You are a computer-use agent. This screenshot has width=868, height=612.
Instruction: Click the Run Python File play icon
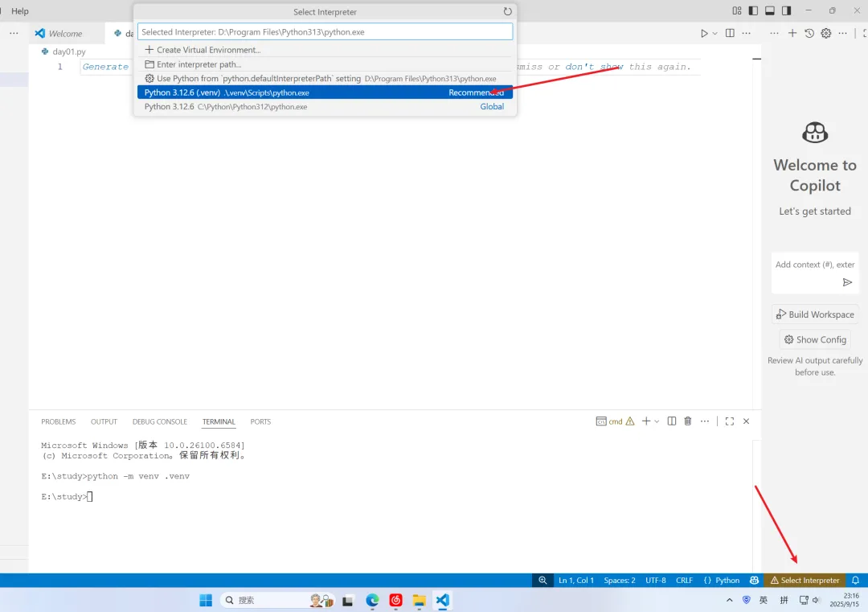pos(703,33)
